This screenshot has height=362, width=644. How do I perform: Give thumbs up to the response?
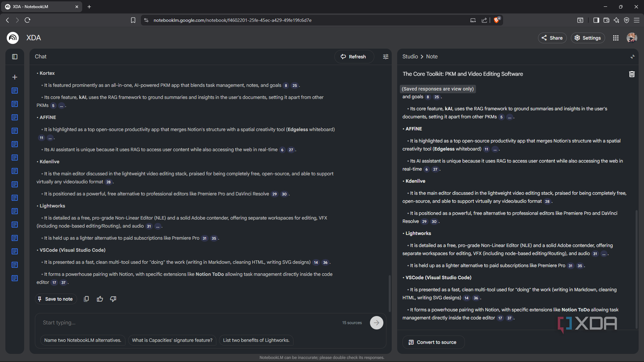coord(100,299)
